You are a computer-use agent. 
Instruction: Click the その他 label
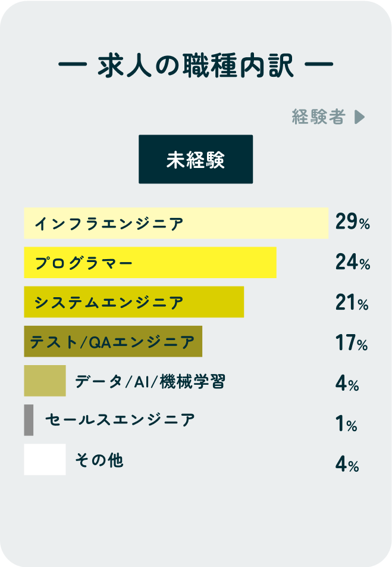[99, 460]
